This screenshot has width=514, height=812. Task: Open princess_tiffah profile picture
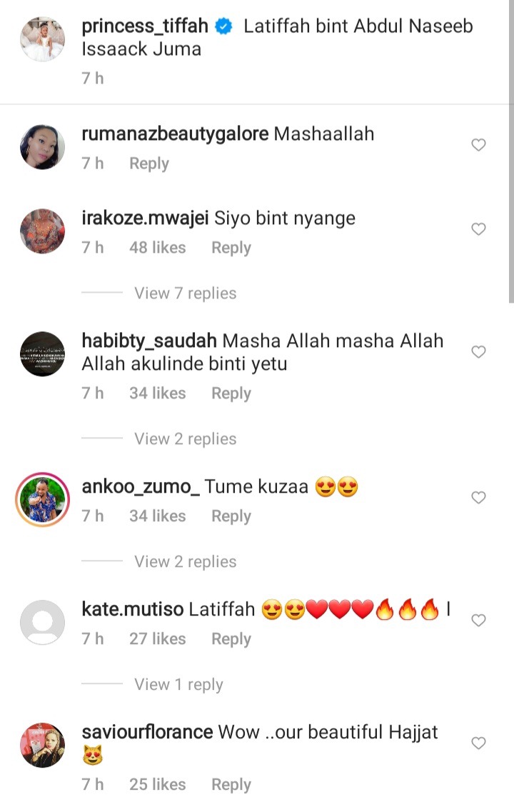[42, 39]
